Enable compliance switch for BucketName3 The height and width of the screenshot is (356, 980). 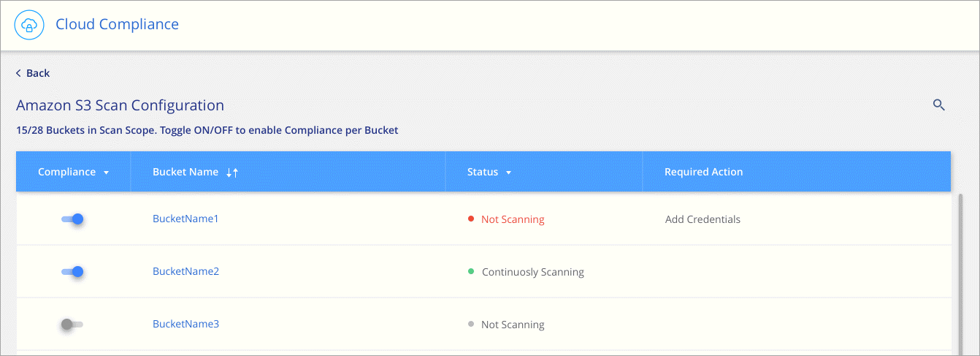(x=72, y=324)
